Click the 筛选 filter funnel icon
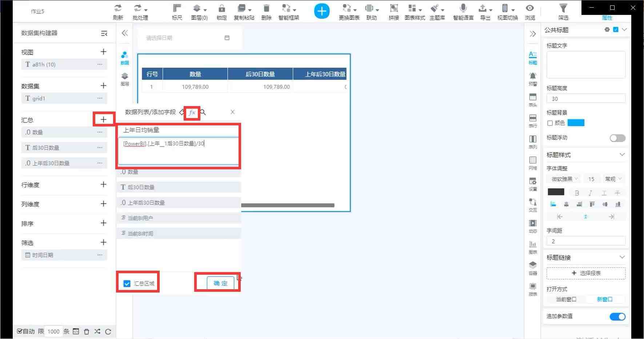644x339 pixels. 563,8
